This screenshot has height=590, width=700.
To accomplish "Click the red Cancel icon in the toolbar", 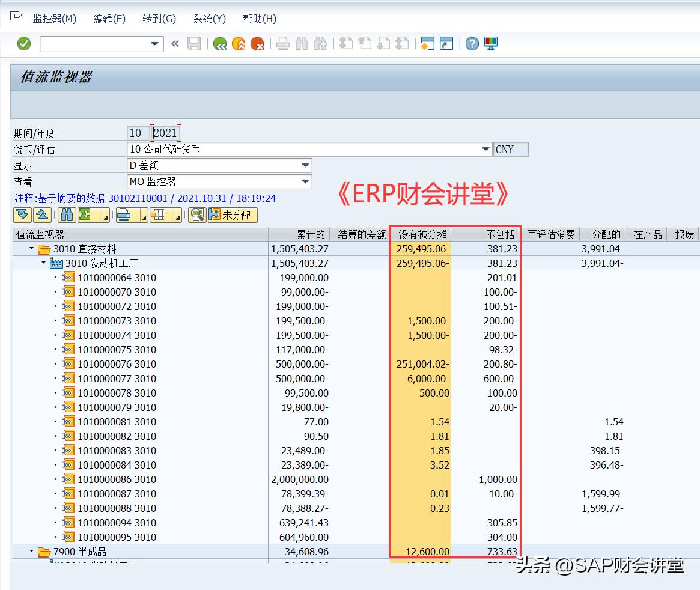I will tap(257, 43).
